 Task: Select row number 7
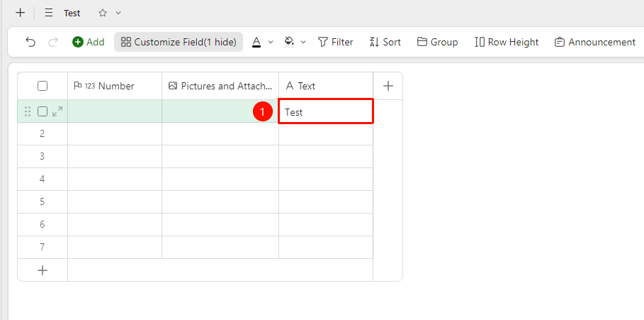[x=43, y=247]
